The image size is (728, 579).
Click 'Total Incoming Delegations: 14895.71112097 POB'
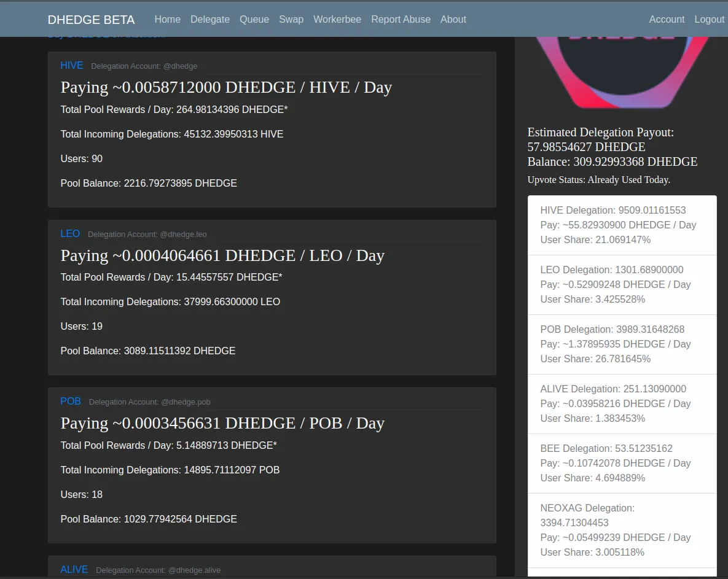pos(170,470)
